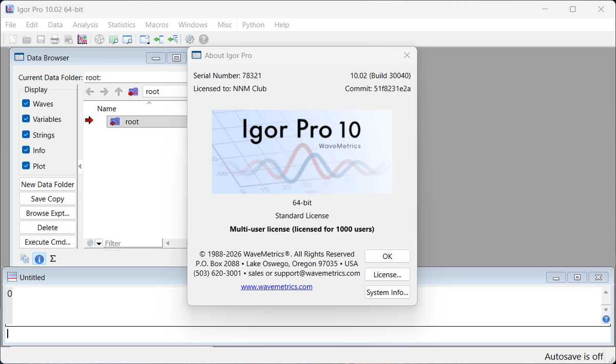Click the toolbar help question mark icon

pyautogui.click(x=204, y=39)
